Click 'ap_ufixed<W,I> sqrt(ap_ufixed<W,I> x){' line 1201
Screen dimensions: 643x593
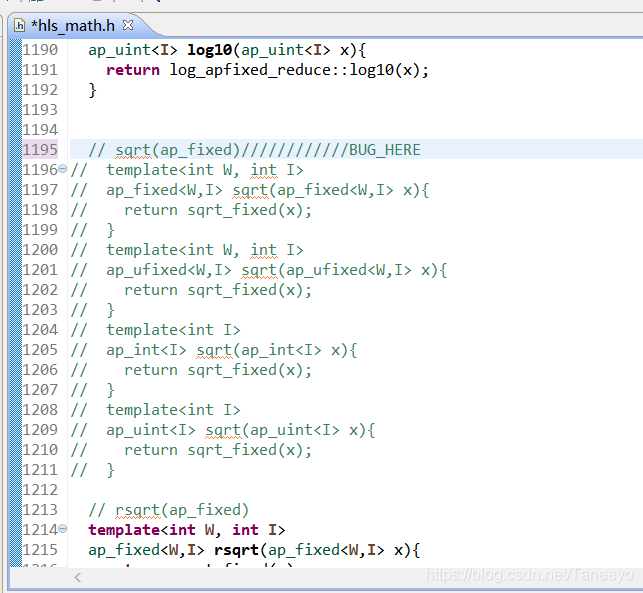pos(276,270)
